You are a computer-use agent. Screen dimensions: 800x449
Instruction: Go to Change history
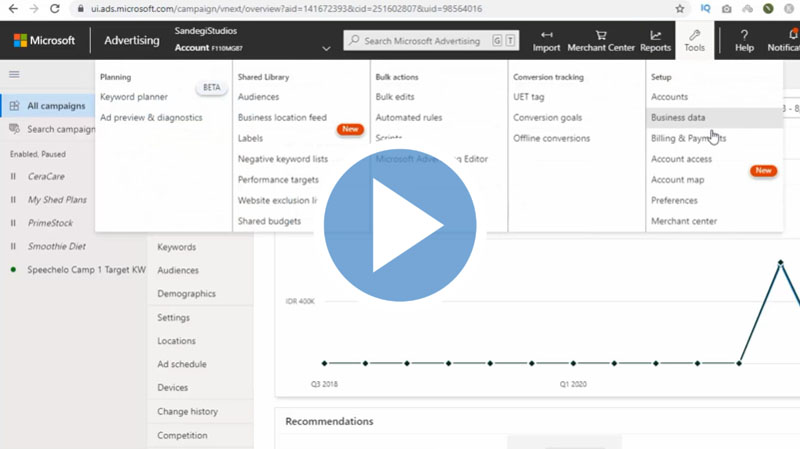click(x=187, y=411)
